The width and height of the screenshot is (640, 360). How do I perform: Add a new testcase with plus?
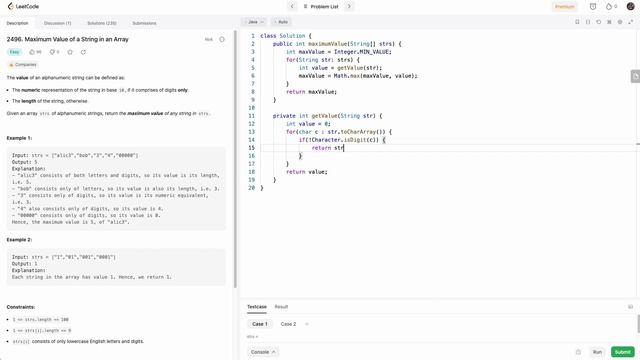(307, 324)
